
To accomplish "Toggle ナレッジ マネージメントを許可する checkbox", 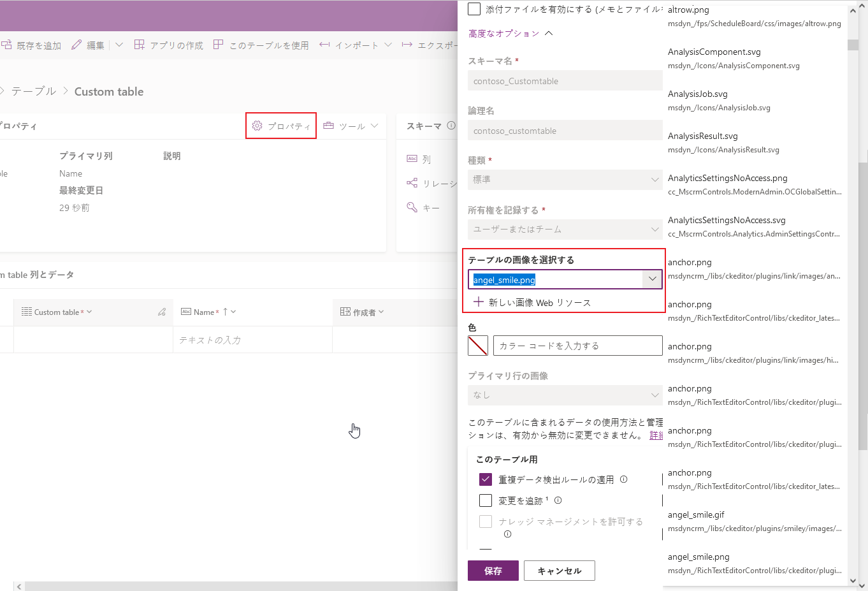I will [x=486, y=522].
